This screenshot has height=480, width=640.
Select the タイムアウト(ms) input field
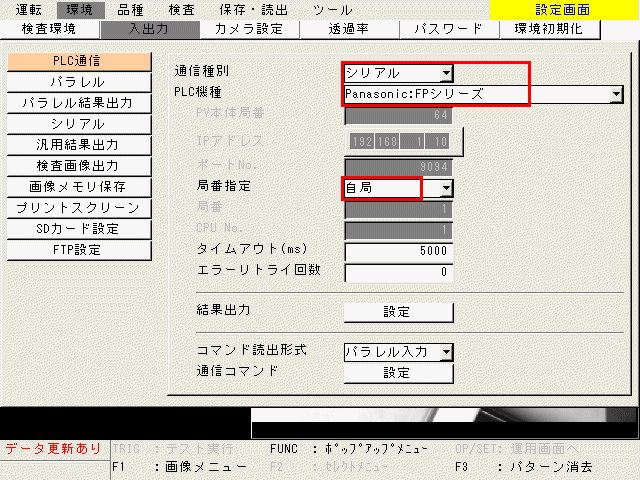coord(399,251)
